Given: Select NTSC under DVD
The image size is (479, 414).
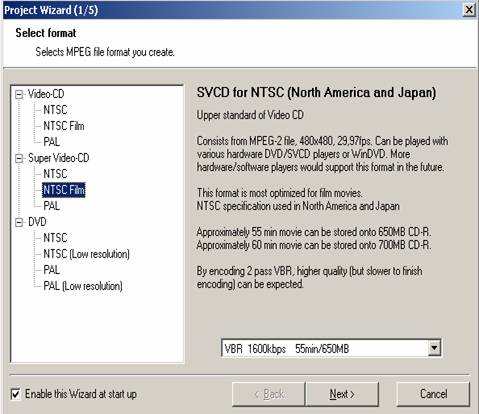Looking at the screenshot, I should click(55, 238).
